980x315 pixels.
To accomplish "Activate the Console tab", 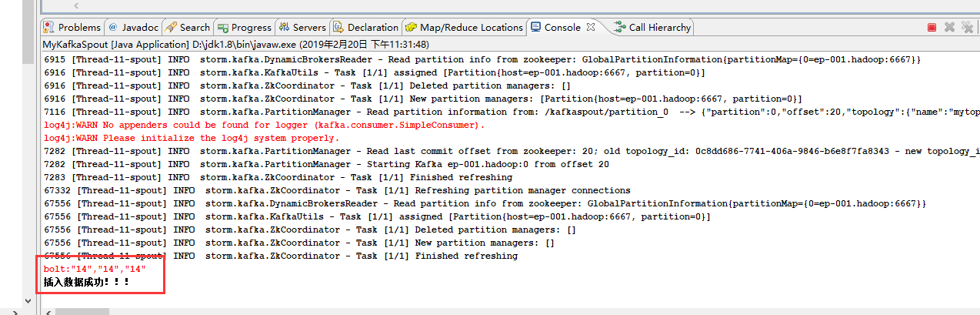I will click(562, 27).
